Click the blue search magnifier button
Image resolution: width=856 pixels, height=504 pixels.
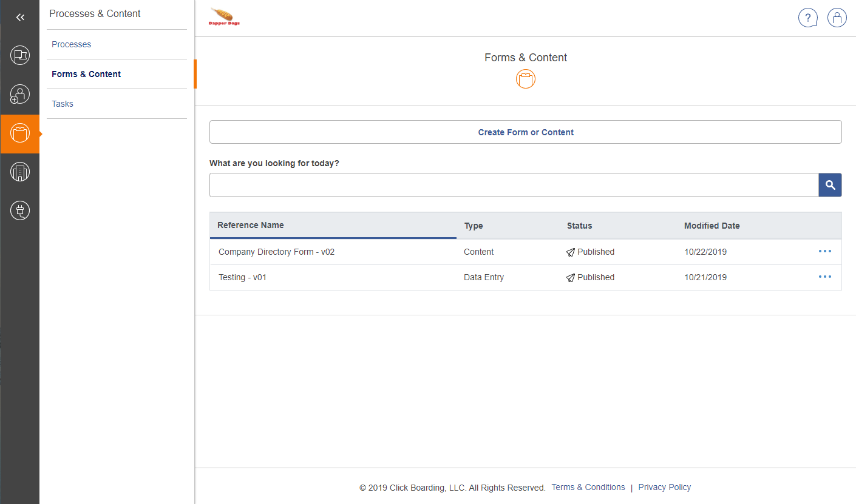830,185
